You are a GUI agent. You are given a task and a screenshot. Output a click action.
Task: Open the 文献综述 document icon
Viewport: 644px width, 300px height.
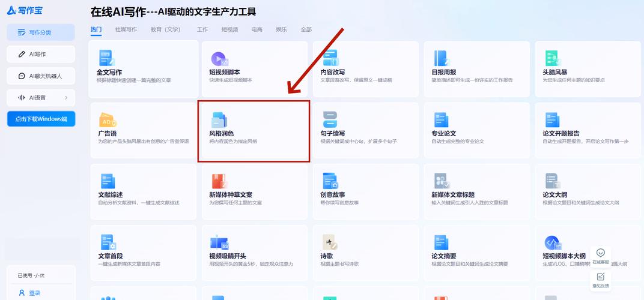pyautogui.click(x=107, y=181)
